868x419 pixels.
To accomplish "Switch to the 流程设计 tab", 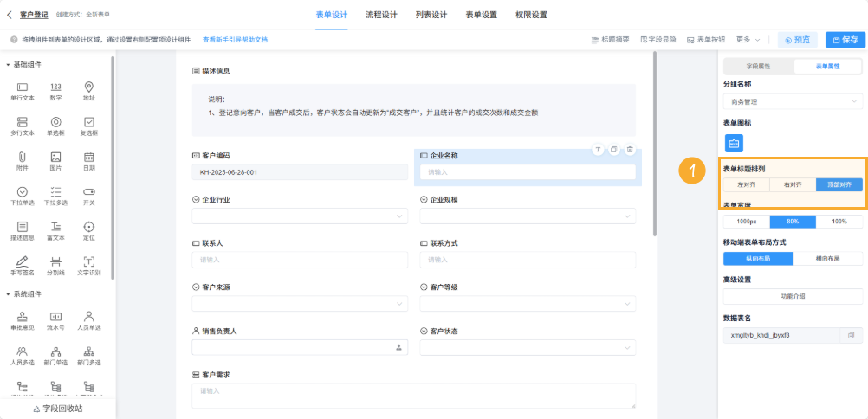I will click(381, 15).
